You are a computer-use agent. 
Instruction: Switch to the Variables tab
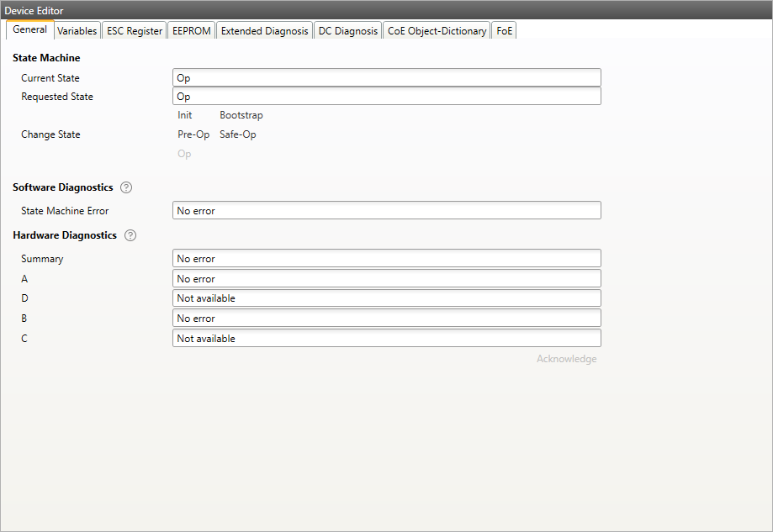tap(77, 31)
